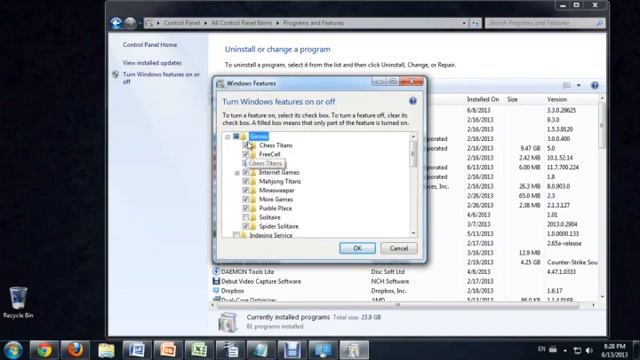Enable the Solitaire checkbox
The height and width of the screenshot is (360, 640).
pos(245,217)
